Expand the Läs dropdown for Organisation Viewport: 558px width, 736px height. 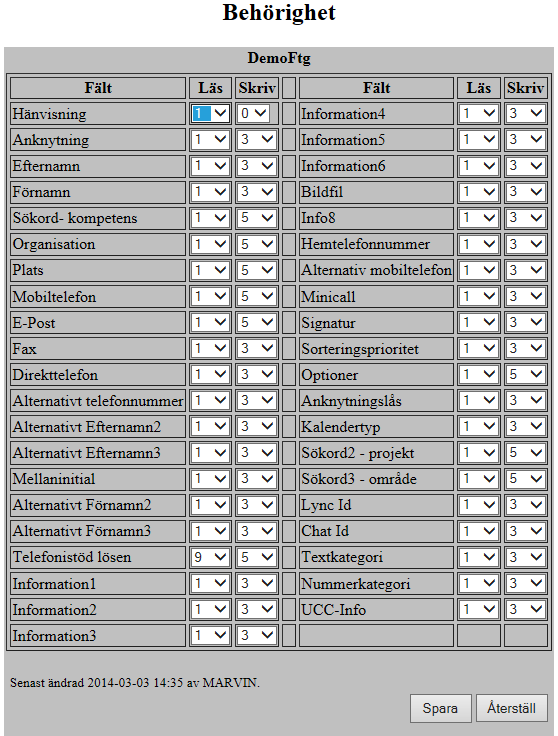(x=210, y=244)
